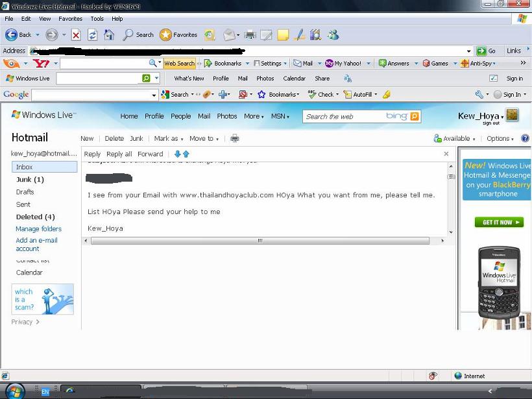Open the Options dropdown
The width and height of the screenshot is (532, 399).
pyautogui.click(x=500, y=138)
